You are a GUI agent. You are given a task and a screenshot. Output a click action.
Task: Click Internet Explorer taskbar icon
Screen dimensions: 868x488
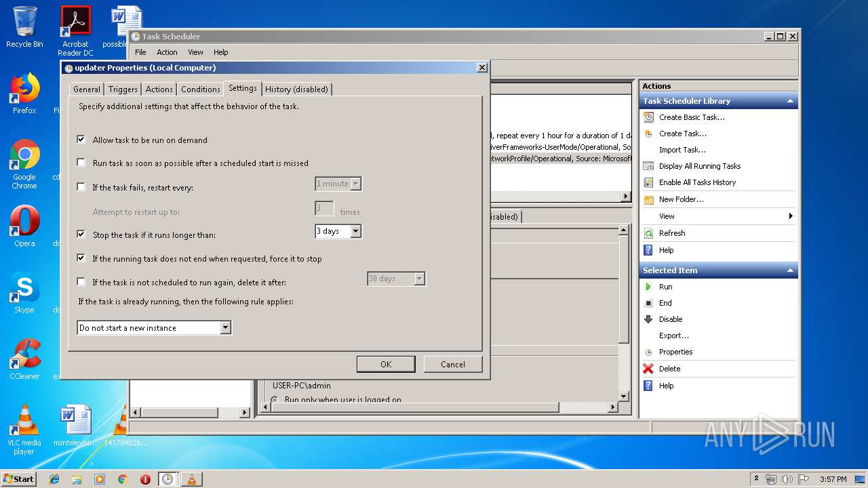point(54,479)
